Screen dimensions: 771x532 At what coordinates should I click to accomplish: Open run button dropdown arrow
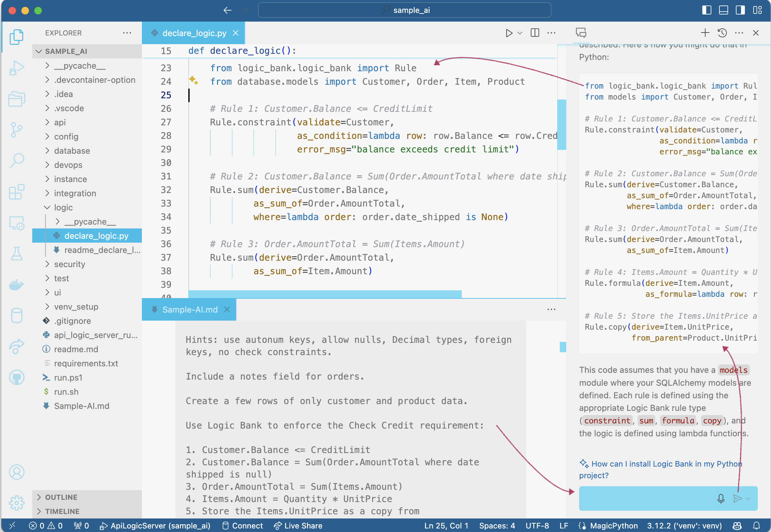tap(519, 33)
